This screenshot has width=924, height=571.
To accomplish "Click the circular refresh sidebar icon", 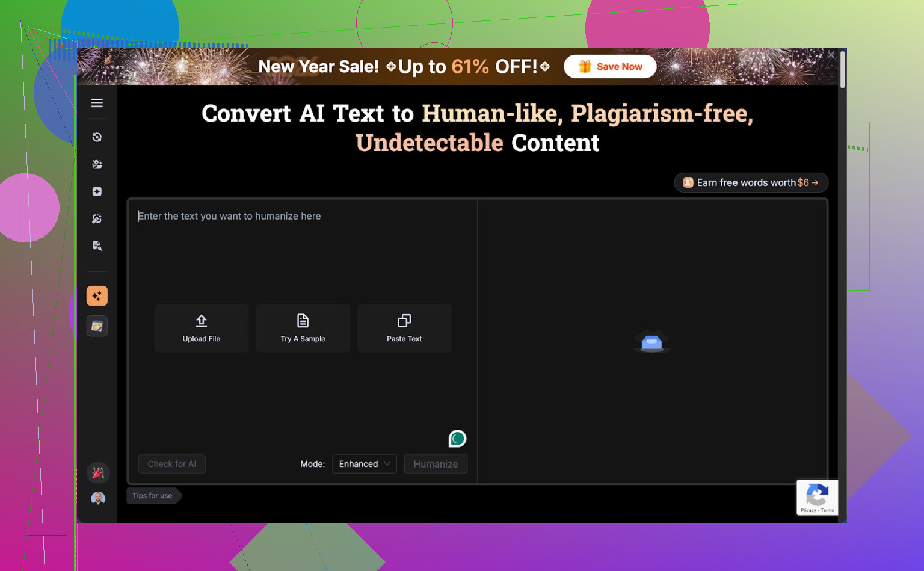I will coord(97,137).
